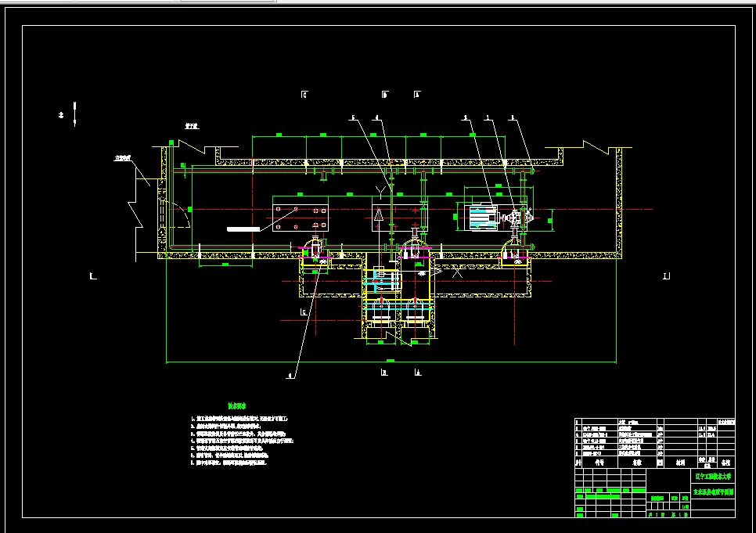756x533 pixels.
Task: Select technical note line 4
Action: [x=242, y=441]
